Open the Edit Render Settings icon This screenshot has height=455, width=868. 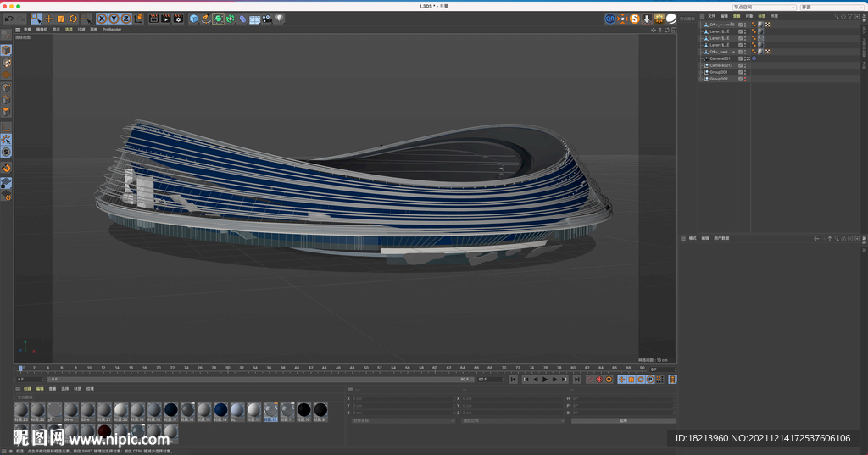click(x=177, y=19)
